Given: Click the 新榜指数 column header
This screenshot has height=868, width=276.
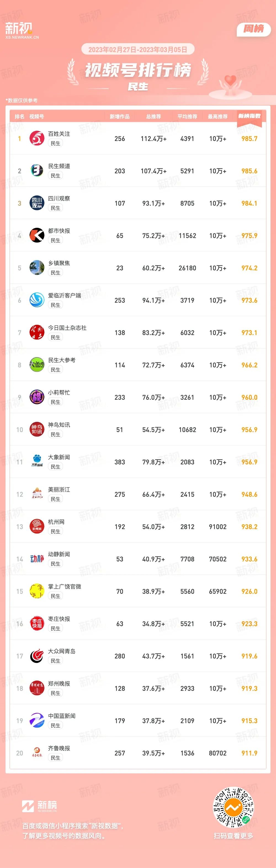Looking at the screenshot, I should tap(250, 116).
